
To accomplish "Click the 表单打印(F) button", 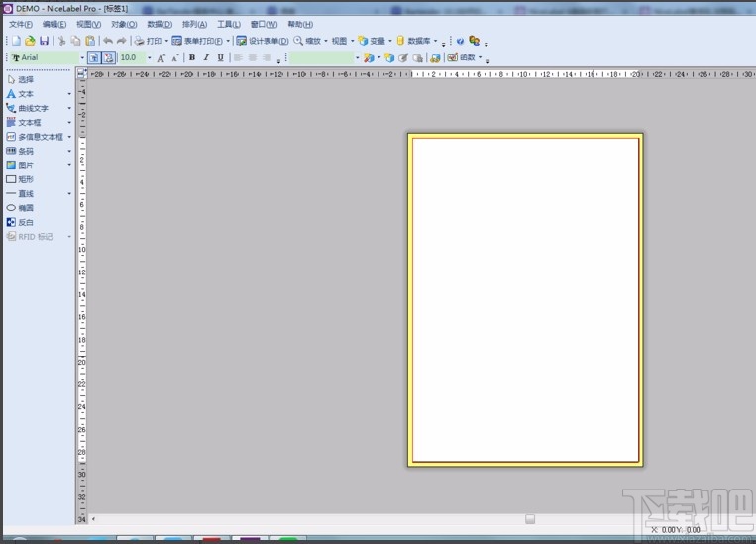I will (198, 41).
